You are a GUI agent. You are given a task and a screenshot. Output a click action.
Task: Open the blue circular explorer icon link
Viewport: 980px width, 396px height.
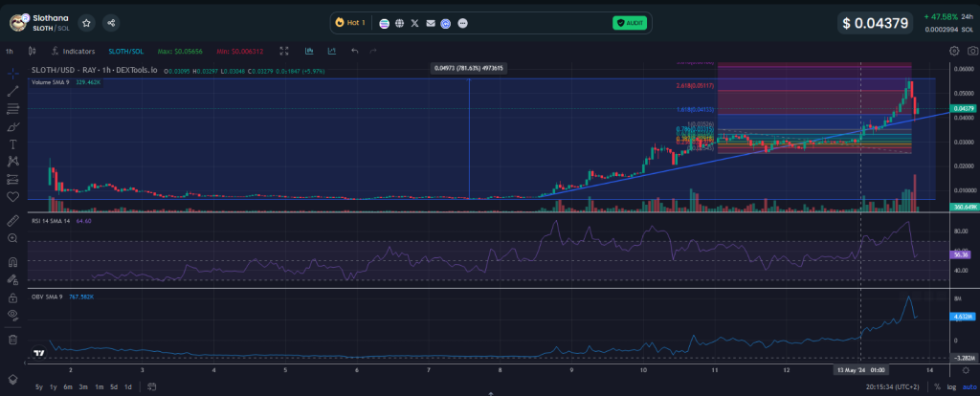pyautogui.click(x=446, y=23)
